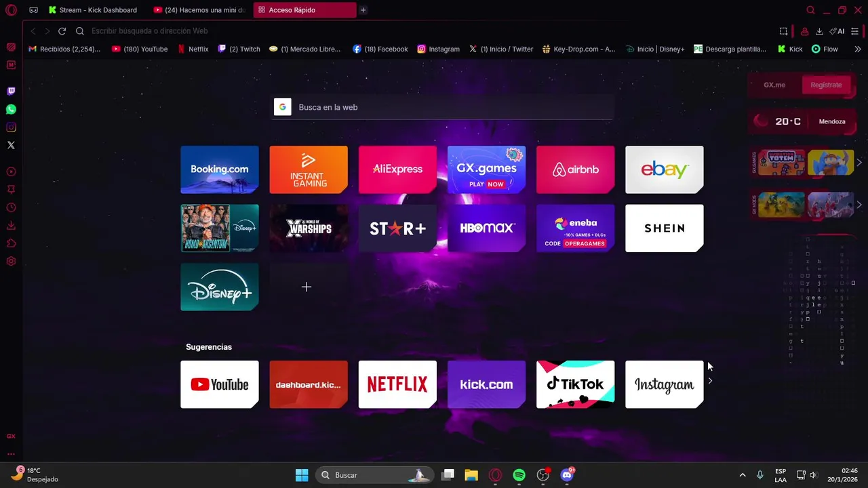The height and width of the screenshot is (488, 868).
Task: Open the AI assistant toolbar button
Action: [837, 31]
